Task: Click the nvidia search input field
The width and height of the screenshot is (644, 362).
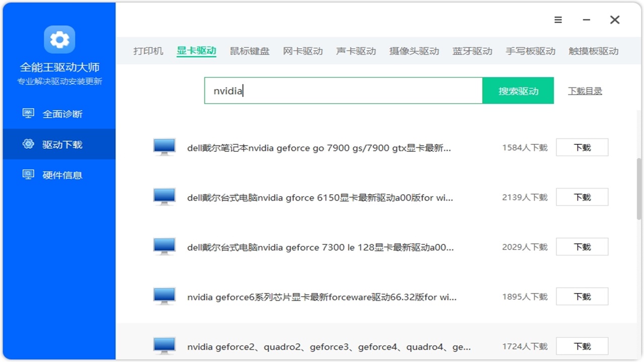Action: click(344, 90)
